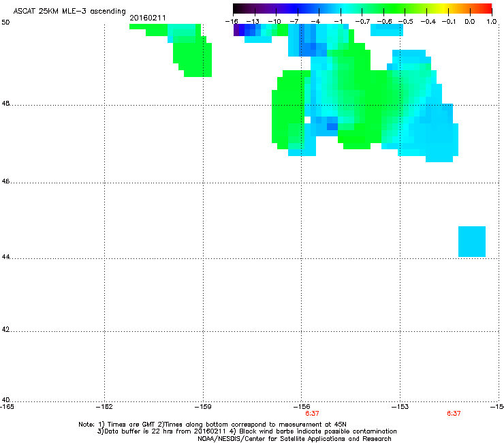The height and width of the screenshot is (443, 504).
Task: Click the isolated cyan data square near 44N
Action: [472, 242]
